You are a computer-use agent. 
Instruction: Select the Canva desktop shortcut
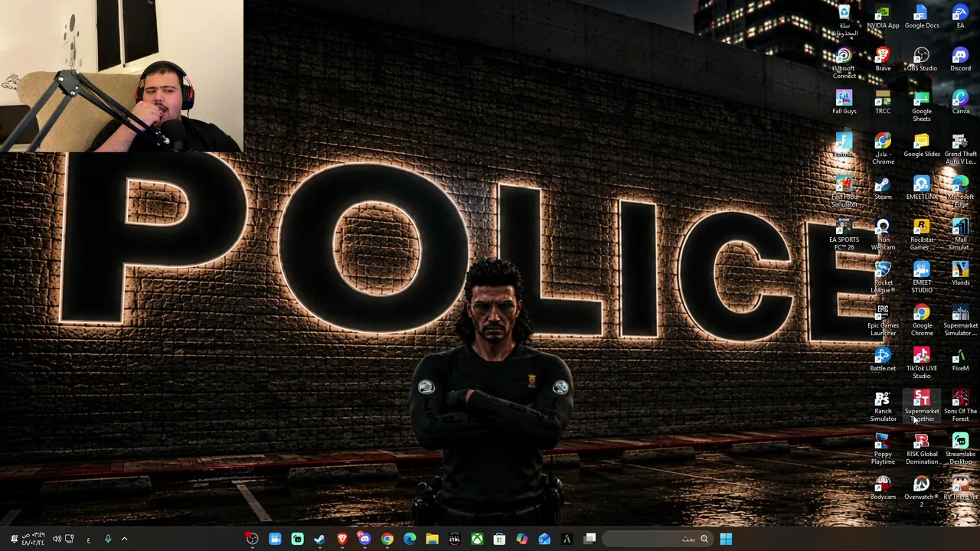click(x=960, y=103)
